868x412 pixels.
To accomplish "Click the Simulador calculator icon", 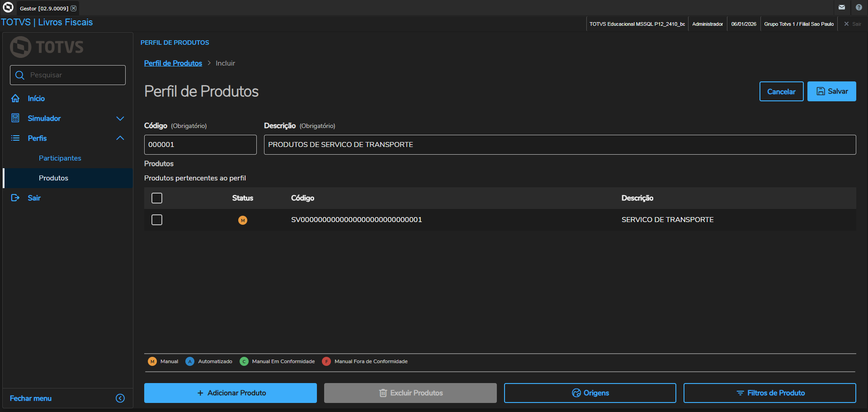I will point(15,118).
